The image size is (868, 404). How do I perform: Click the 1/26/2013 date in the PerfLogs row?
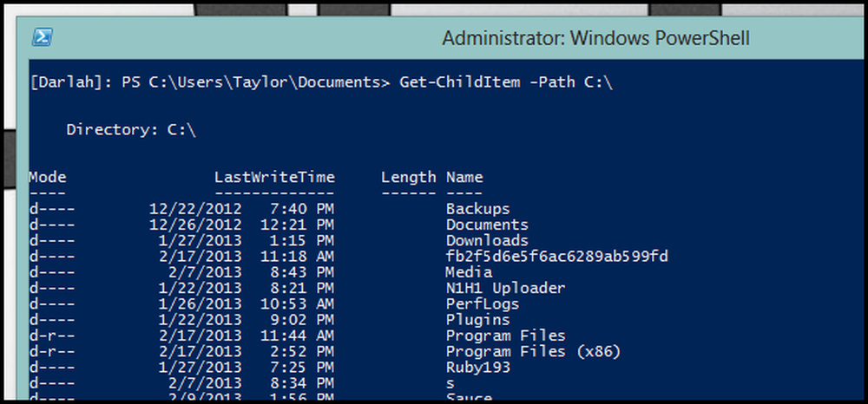[x=200, y=304]
